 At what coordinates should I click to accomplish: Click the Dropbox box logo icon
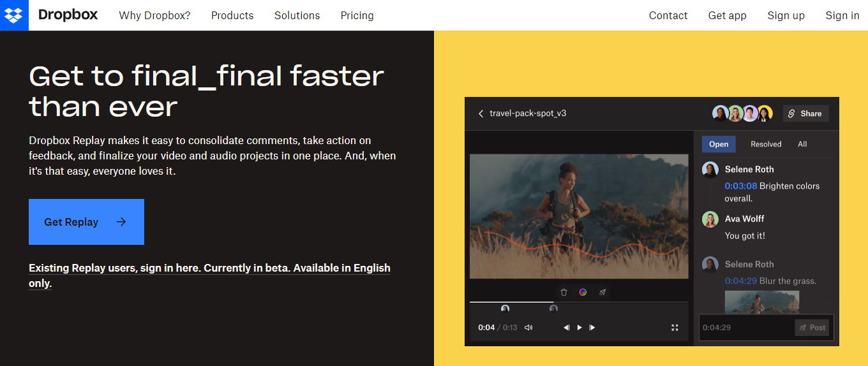(x=14, y=15)
